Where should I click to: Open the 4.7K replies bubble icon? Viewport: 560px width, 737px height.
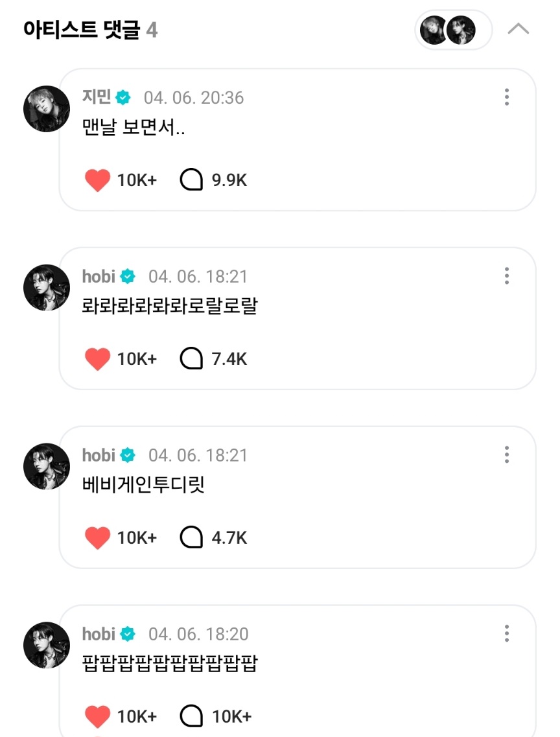191,538
